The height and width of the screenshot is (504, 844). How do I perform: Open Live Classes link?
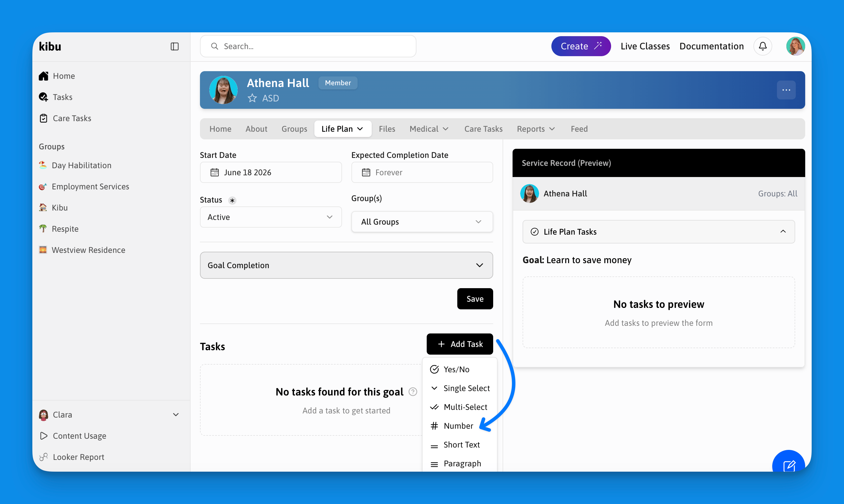click(x=645, y=46)
